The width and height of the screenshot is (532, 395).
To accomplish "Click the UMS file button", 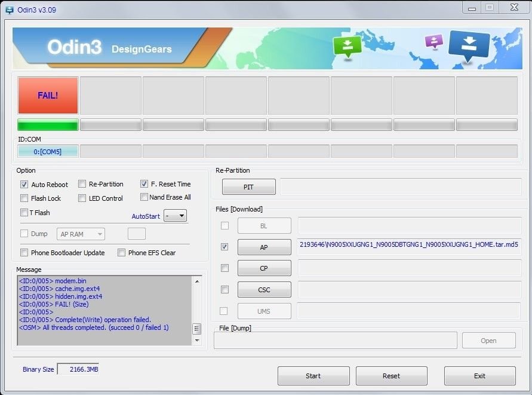I will click(265, 311).
